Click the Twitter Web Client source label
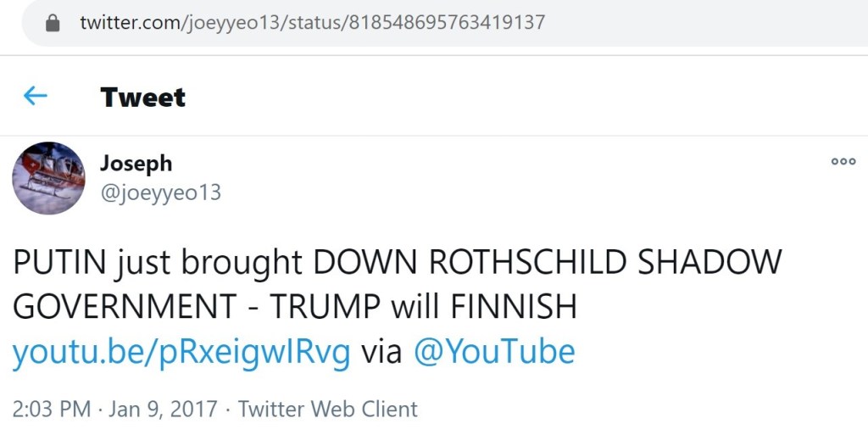Screen dimensions: 868x435 pyautogui.click(x=327, y=409)
